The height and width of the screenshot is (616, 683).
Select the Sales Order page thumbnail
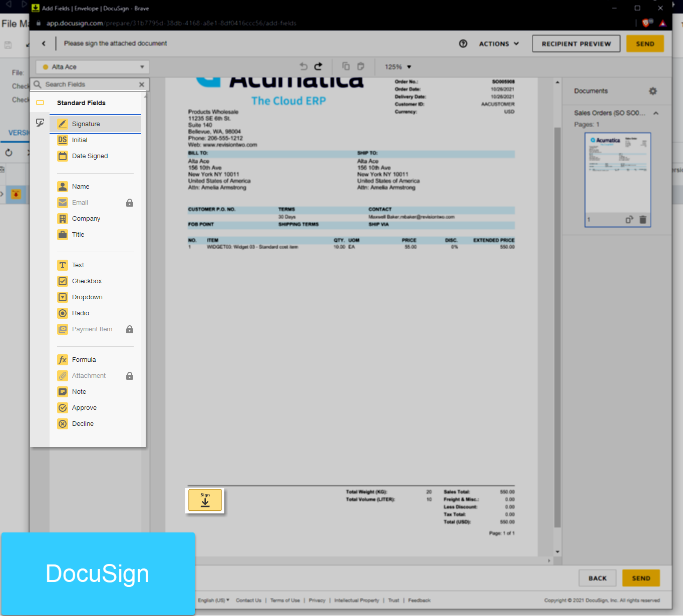[618, 180]
